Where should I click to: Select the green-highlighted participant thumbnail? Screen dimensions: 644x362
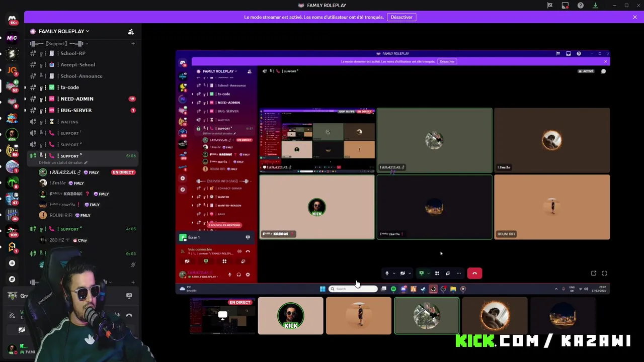427,316
